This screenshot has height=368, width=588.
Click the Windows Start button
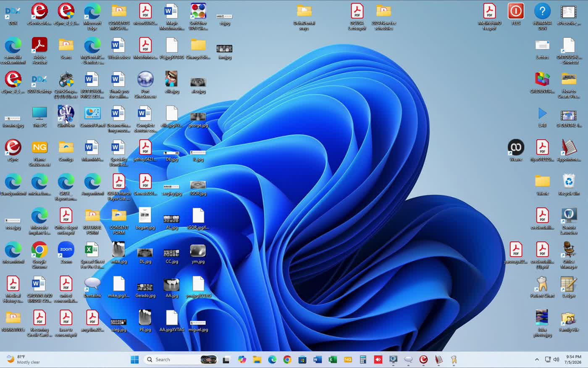tap(134, 360)
